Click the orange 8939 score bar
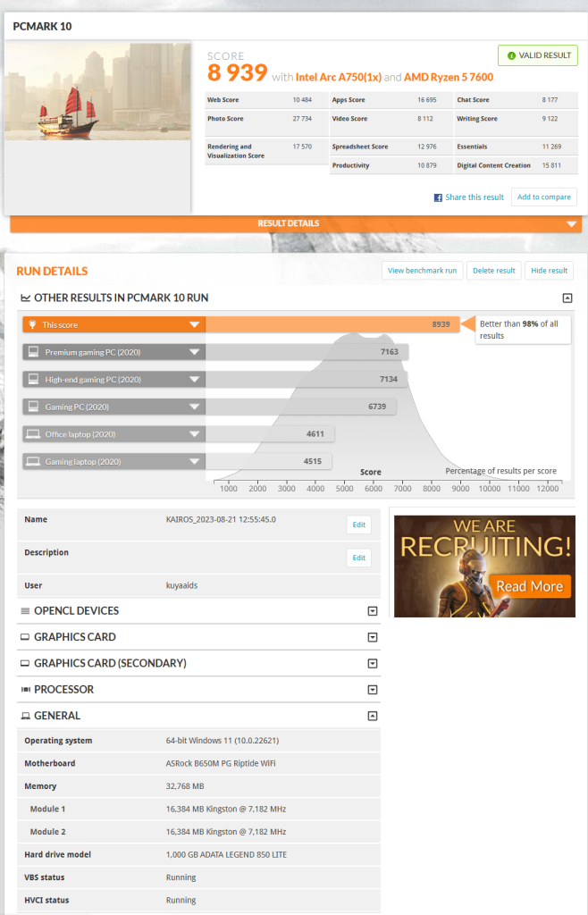The image size is (588, 915). coord(332,325)
